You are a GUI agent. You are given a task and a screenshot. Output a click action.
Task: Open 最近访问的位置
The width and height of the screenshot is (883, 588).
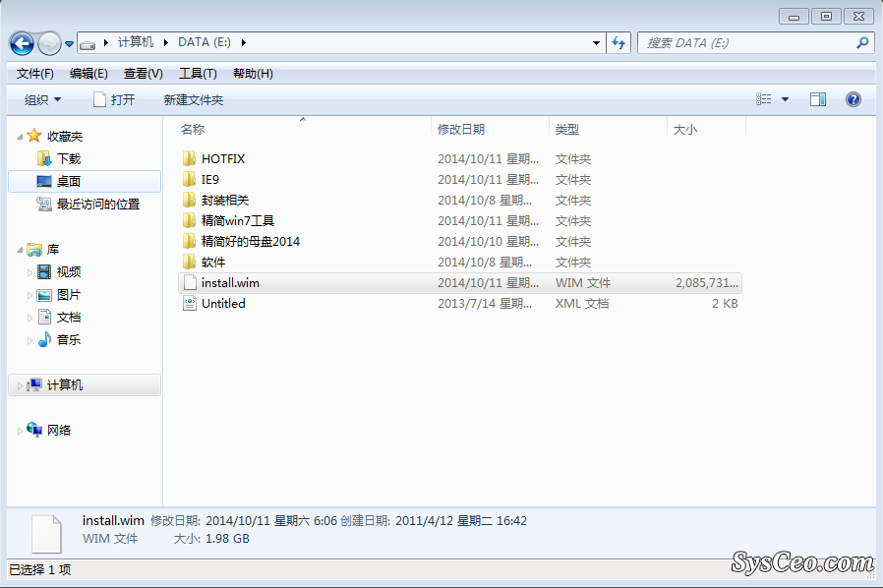coord(98,204)
